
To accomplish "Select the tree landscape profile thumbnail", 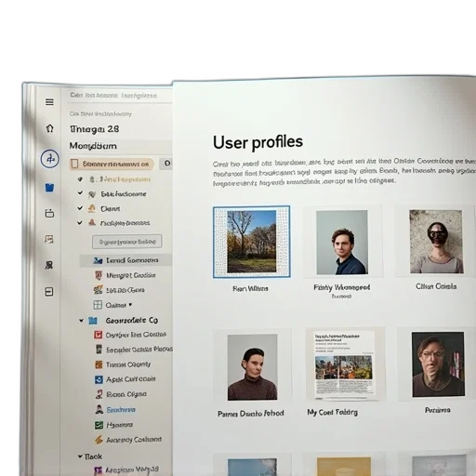I will [x=252, y=242].
